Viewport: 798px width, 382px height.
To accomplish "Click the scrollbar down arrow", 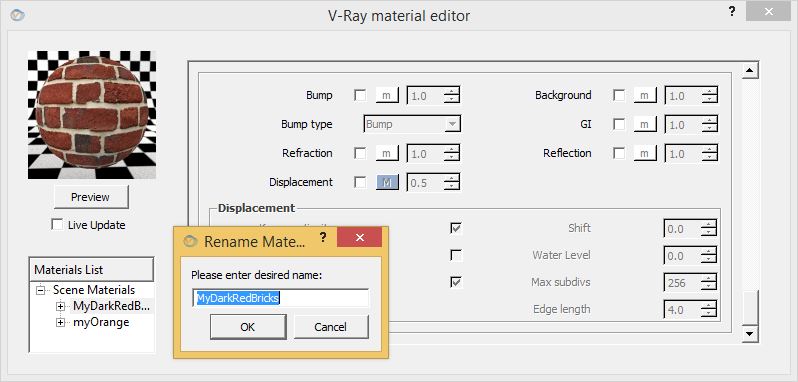I will click(x=750, y=333).
